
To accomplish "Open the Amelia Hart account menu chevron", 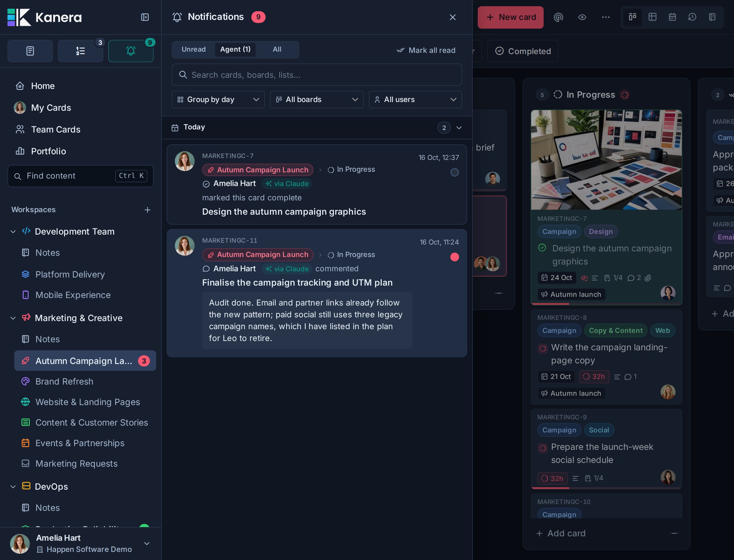I will [x=146, y=544].
